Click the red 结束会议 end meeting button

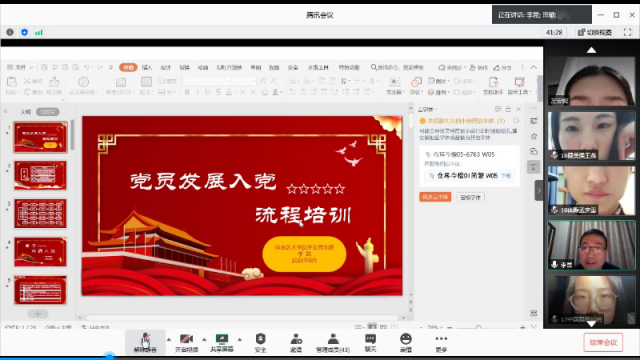pyautogui.click(x=603, y=342)
